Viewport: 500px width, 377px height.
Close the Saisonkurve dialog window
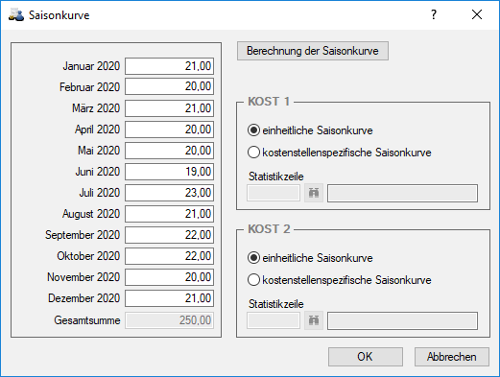click(477, 15)
